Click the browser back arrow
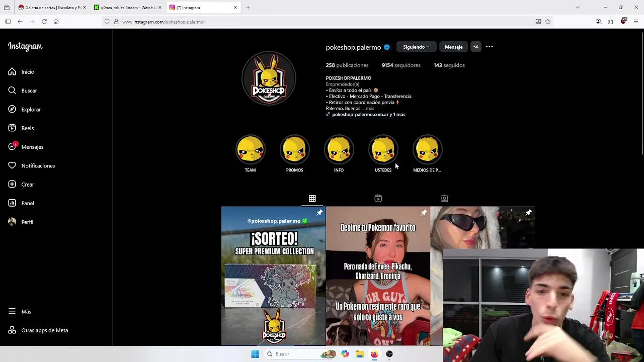 pyautogui.click(x=20, y=22)
